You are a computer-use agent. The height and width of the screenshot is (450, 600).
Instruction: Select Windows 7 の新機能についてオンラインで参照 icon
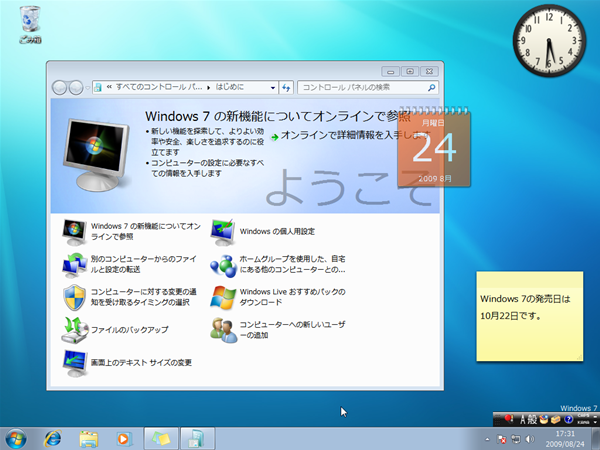74,232
